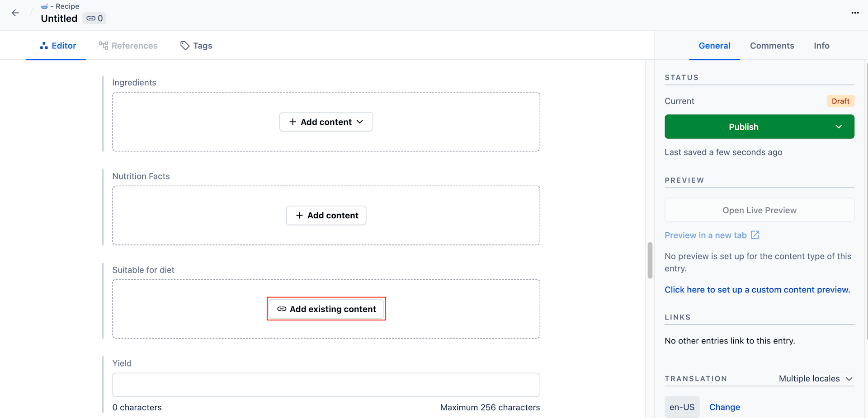868x418 pixels.
Task: Click the external-link icon beside Preview in new tab
Action: tap(755, 235)
